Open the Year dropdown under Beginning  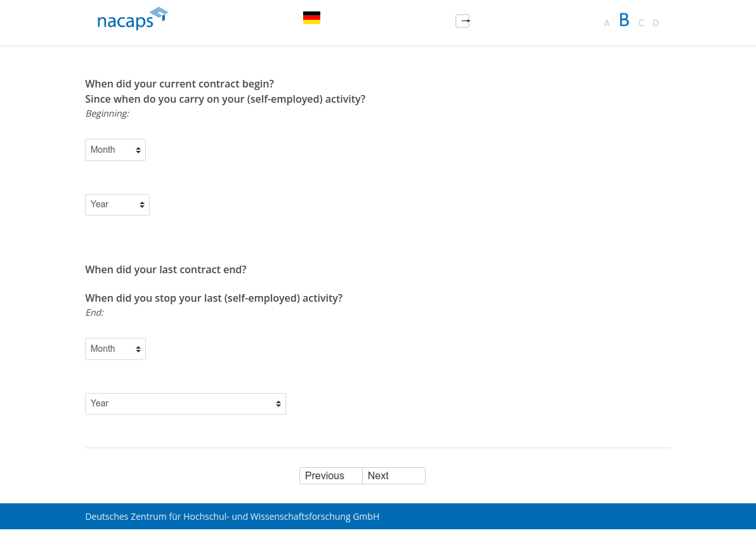tap(117, 205)
